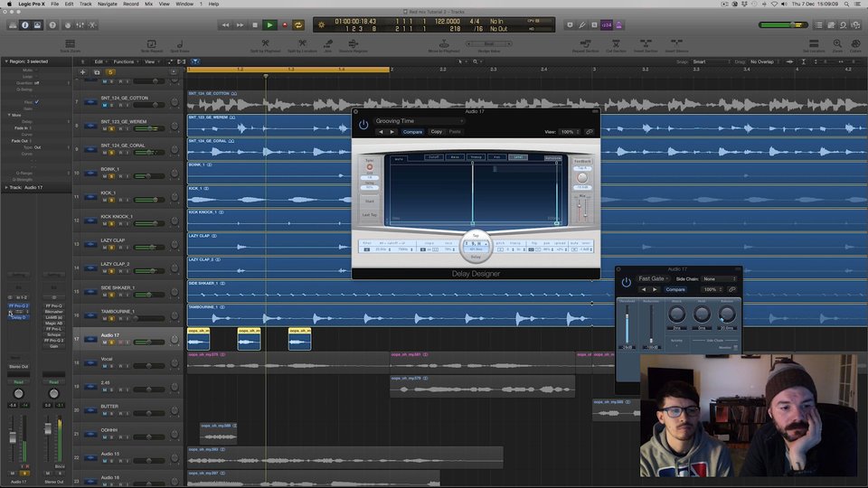868x488 pixels.
Task: Open the Record menu
Action: point(131,4)
